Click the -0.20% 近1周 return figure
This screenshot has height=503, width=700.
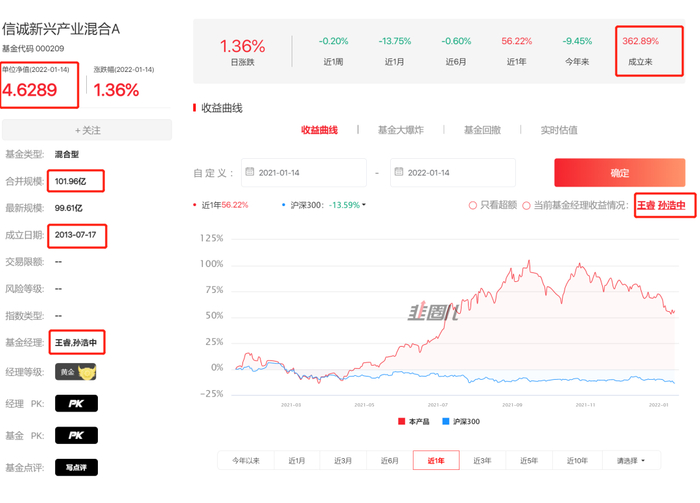pos(333,41)
